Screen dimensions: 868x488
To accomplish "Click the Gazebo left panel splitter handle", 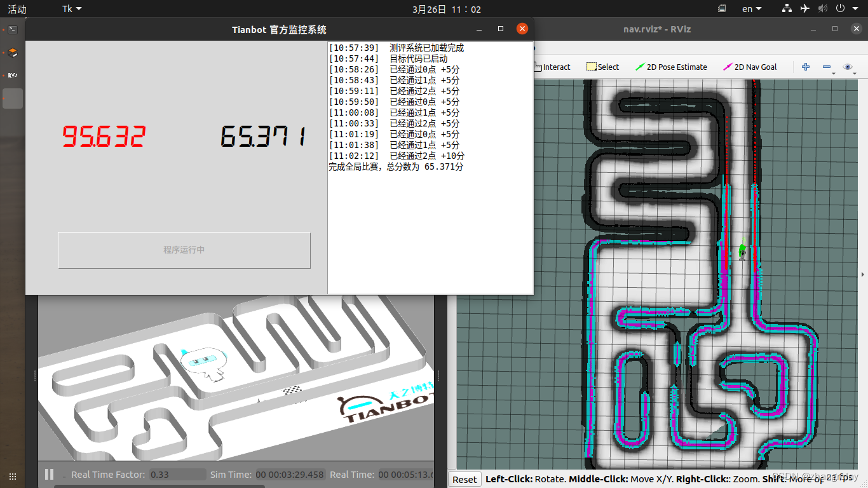I will (x=34, y=376).
